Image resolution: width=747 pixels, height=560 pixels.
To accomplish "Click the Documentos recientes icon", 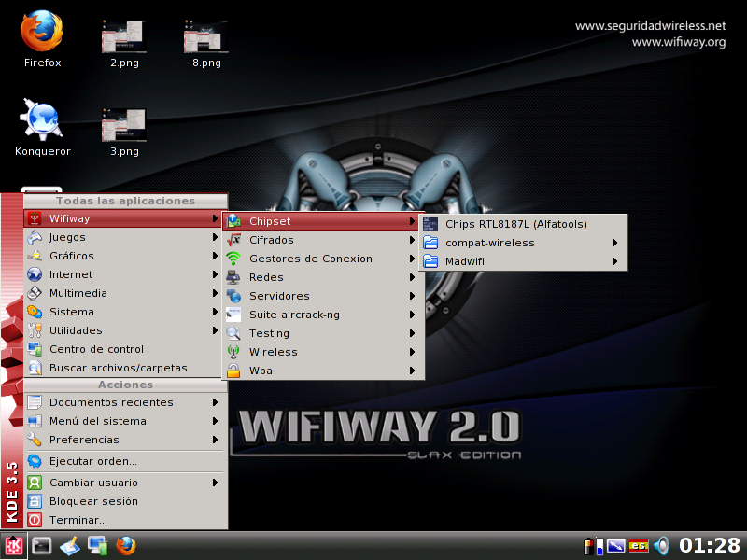I will coord(35,402).
